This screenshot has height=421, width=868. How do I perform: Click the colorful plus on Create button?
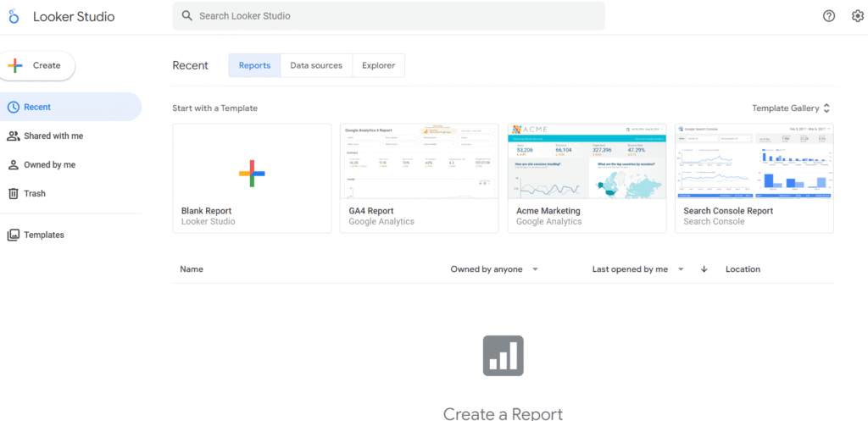15,66
